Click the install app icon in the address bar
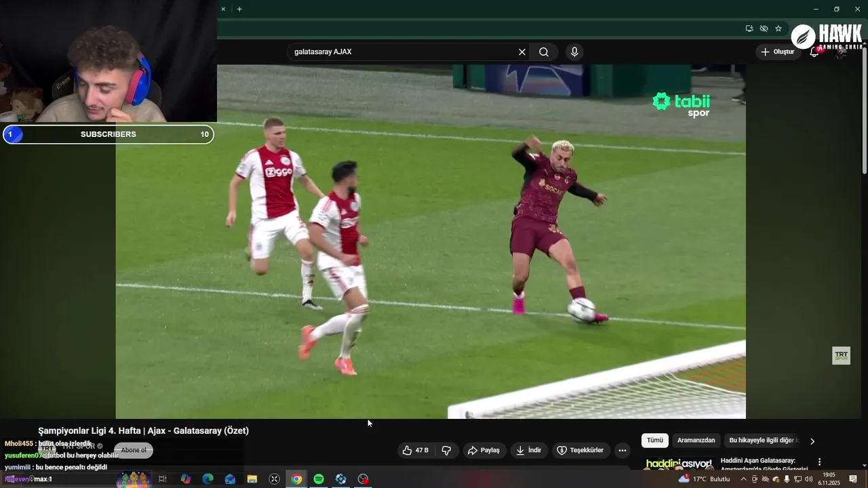Screen dimensions: 868x488 point(749,28)
